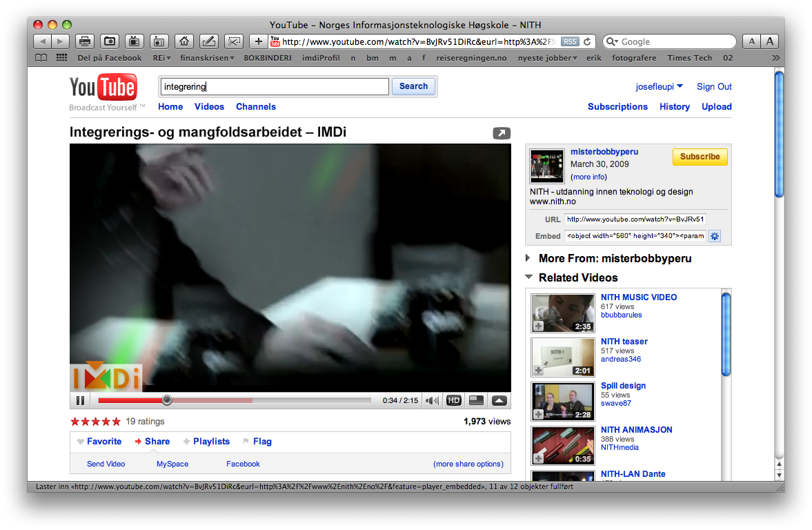Click the volume speaker icon
812x530 pixels.
pos(432,400)
